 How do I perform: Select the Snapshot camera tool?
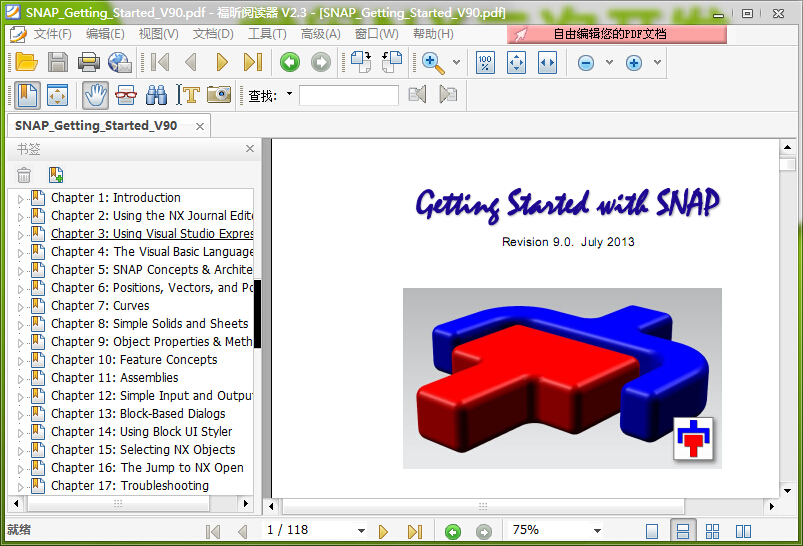[x=219, y=95]
